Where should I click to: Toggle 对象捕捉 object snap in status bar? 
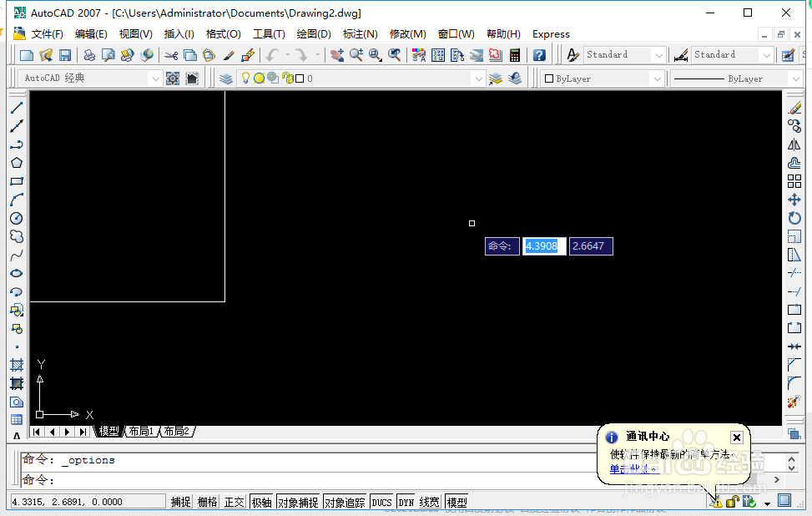coord(298,502)
